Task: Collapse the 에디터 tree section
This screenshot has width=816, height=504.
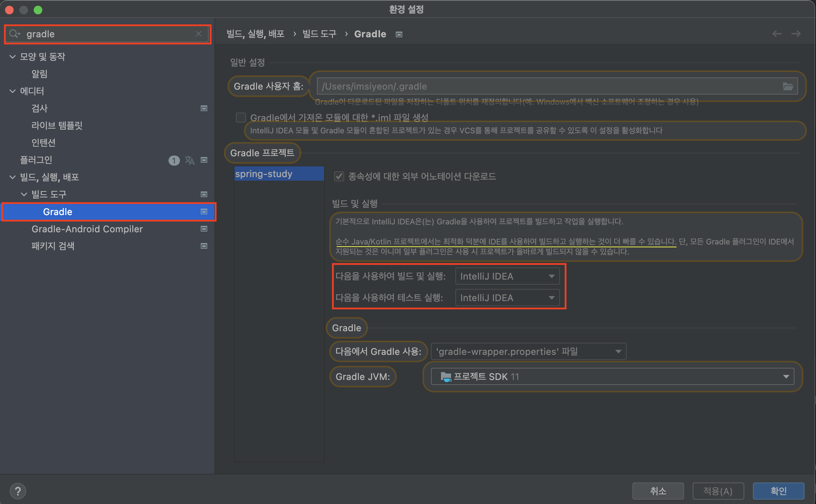Action: 13,91
